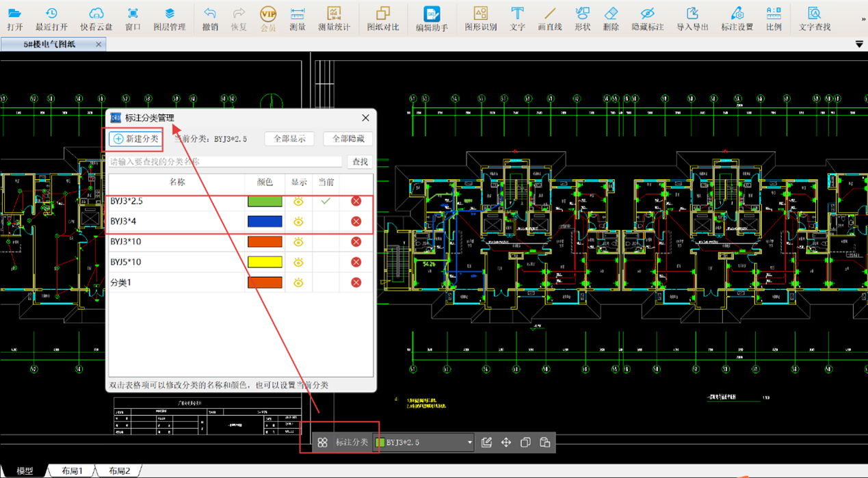
Task: Click the 文字查找 text search icon
Action: click(x=814, y=18)
